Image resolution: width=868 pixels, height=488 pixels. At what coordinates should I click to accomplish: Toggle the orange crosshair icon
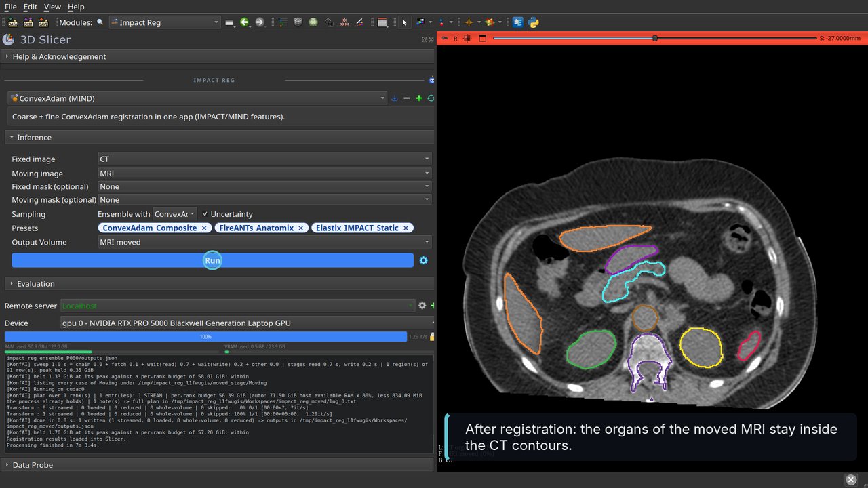click(469, 22)
